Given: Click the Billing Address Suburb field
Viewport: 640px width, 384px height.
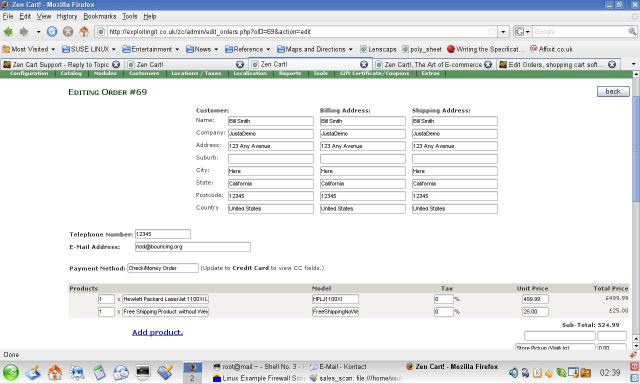Looking at the screenshot, I should (363, 158).
